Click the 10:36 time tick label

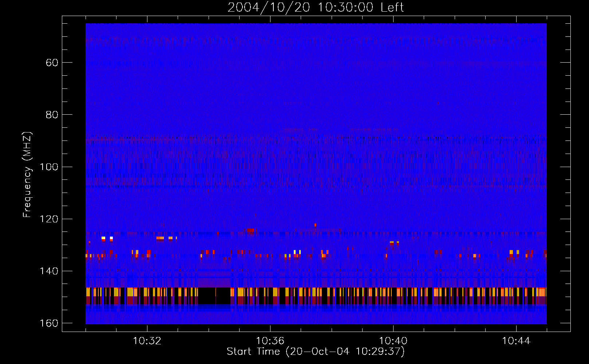point(270,341)
